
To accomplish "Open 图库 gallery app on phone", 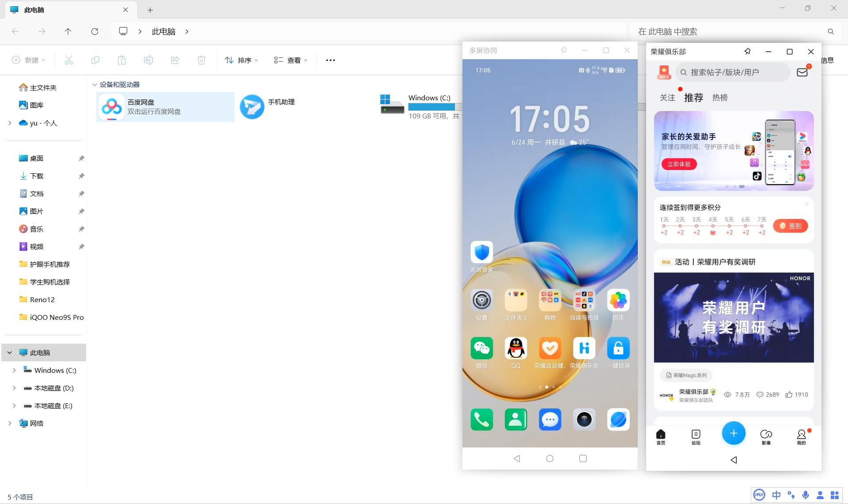I will pyautogui.click(x=618, y=300).
